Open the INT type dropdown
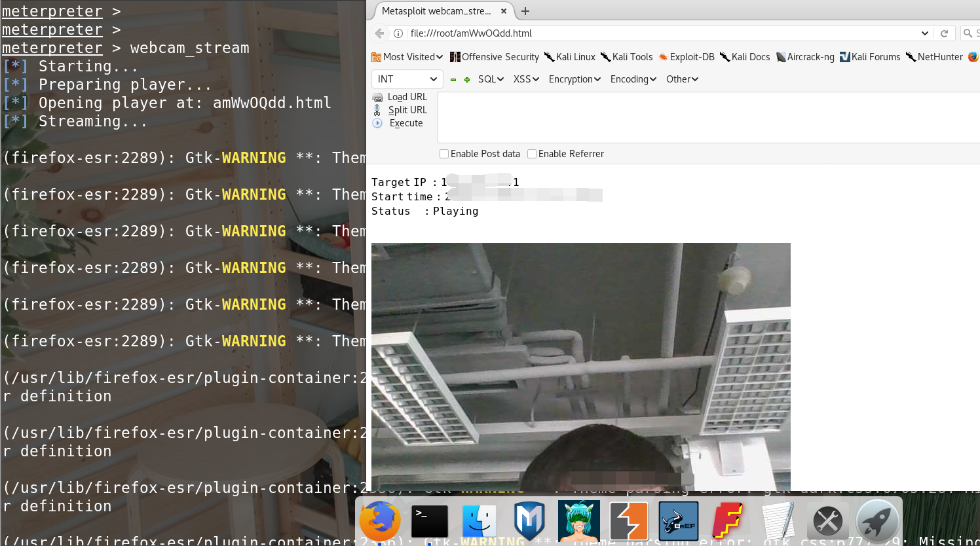Image resolution: width=980 pixels, height=546 pixels. point(407,79)
